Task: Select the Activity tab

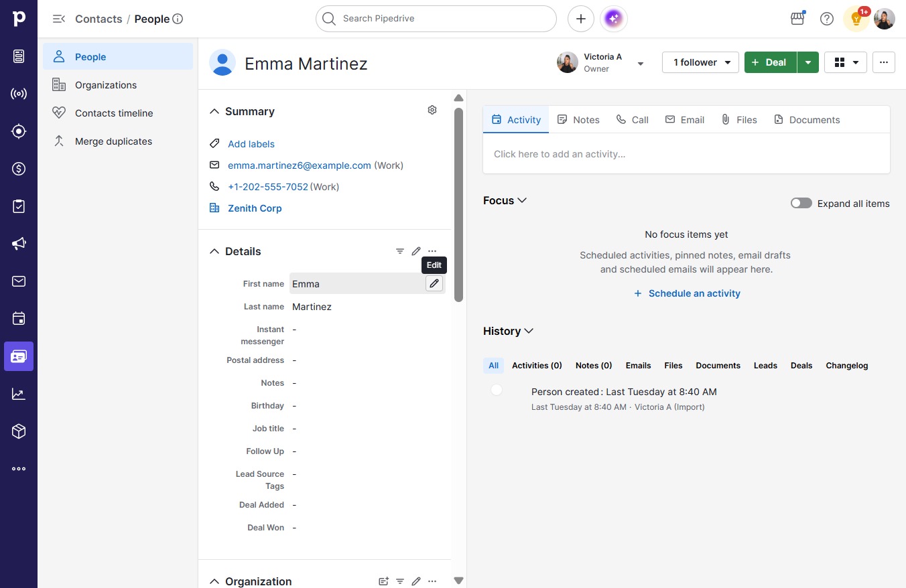Action: (516, 120)
